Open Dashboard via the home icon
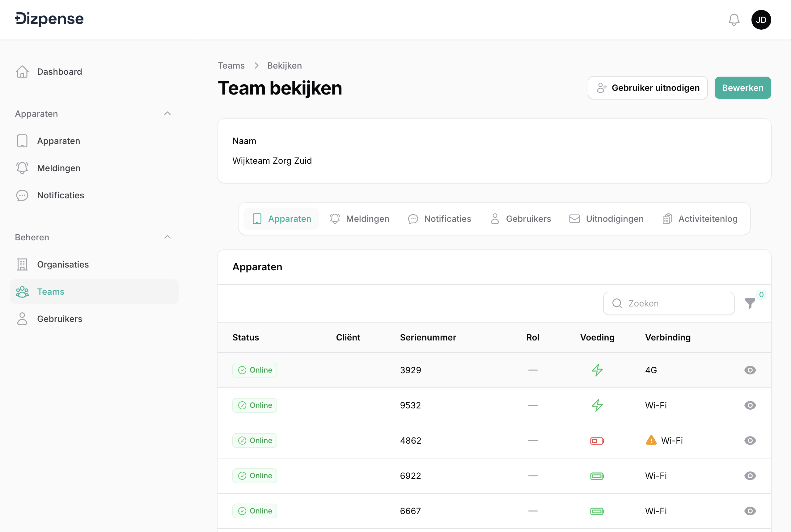The height and width of the screenshot is (532, 791). click(22, 72)
